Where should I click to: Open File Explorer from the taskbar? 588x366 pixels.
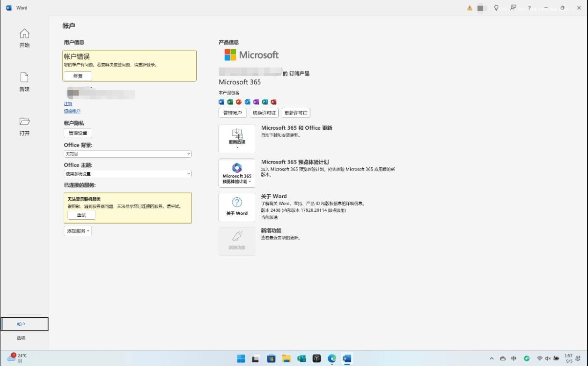click(x=286, y=359)
